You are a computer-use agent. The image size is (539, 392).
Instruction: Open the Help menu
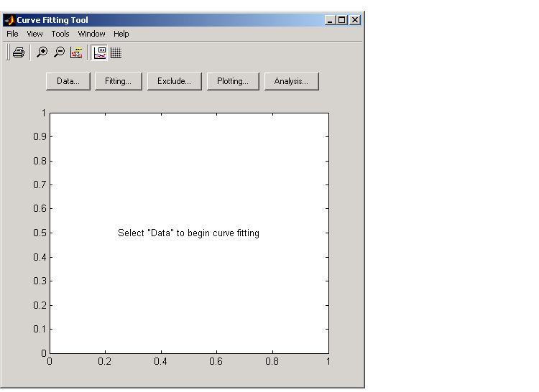click(121, 34)
